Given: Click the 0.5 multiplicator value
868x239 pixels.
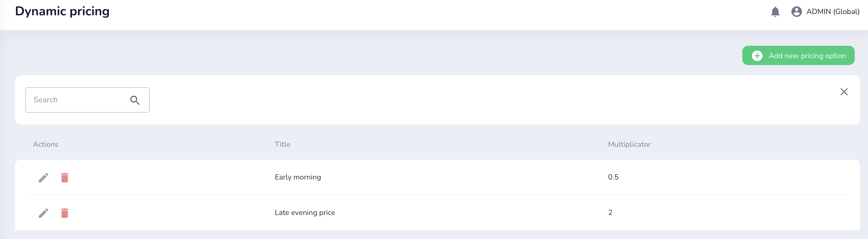Looking at the screenshot, I should pos(613,177).
